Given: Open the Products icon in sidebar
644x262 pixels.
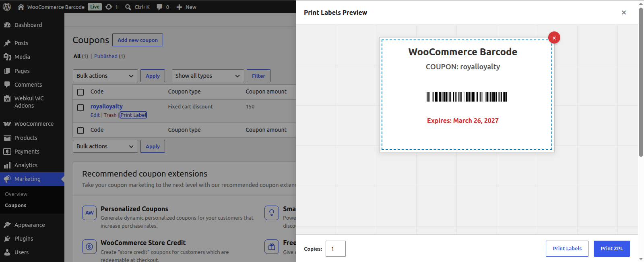Looking at the screenshot, I should 7,138.
